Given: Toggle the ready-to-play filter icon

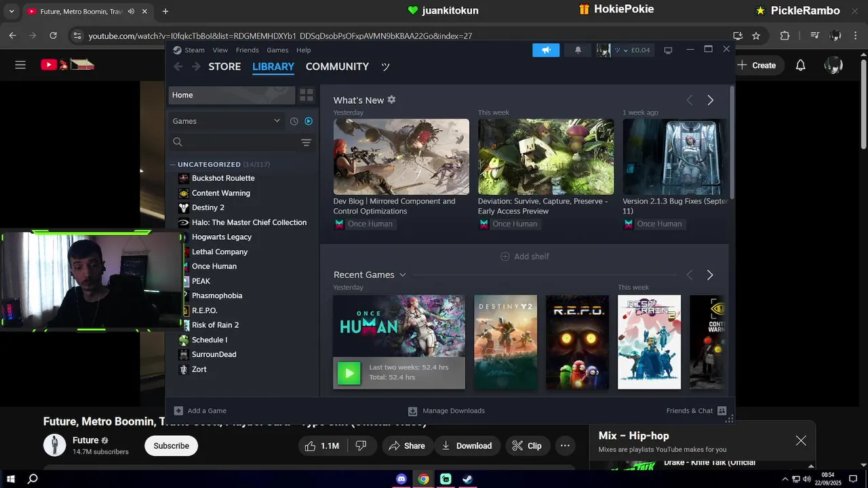Looking at the screenshot, I should click(x=309, y=121).
